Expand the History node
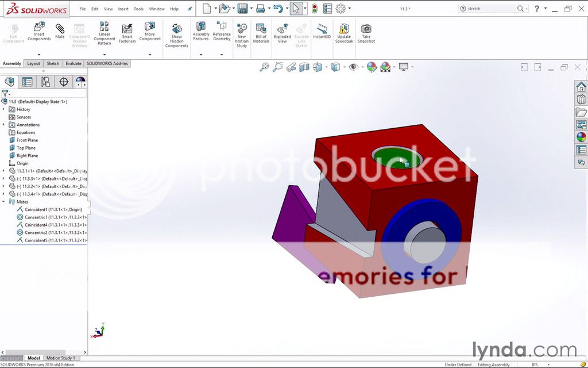Image resolution: width=588 pixels, height=368 pixels. (4, 109)
